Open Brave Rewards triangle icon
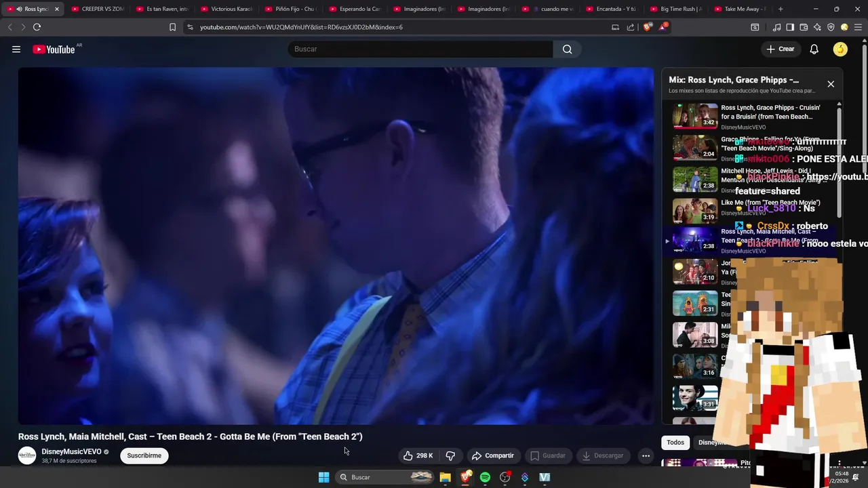 coord(663,27)
